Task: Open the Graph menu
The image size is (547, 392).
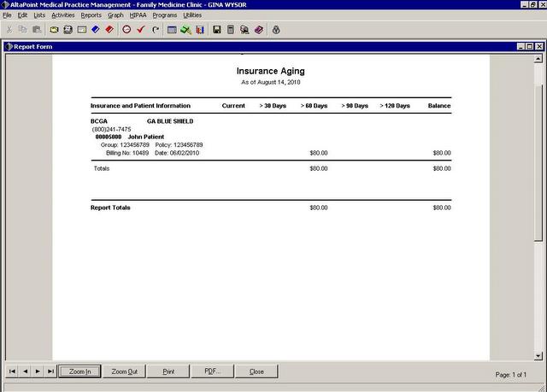Action: (x=115, y=15)
